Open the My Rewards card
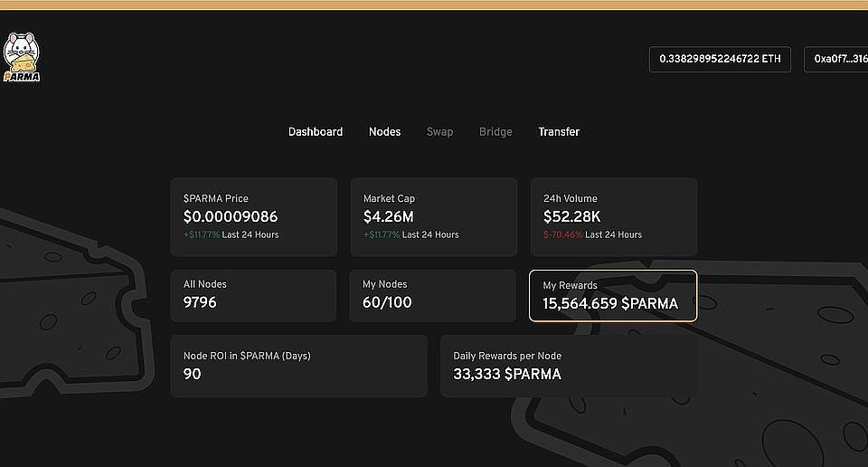 coord(613,296)
